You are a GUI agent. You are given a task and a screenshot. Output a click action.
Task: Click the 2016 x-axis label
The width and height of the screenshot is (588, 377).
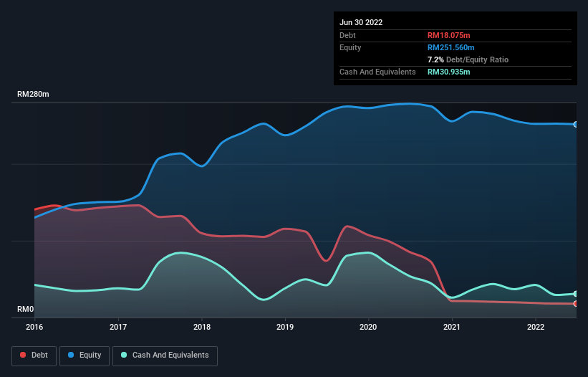pyautogui.click(x=34, y=327)
